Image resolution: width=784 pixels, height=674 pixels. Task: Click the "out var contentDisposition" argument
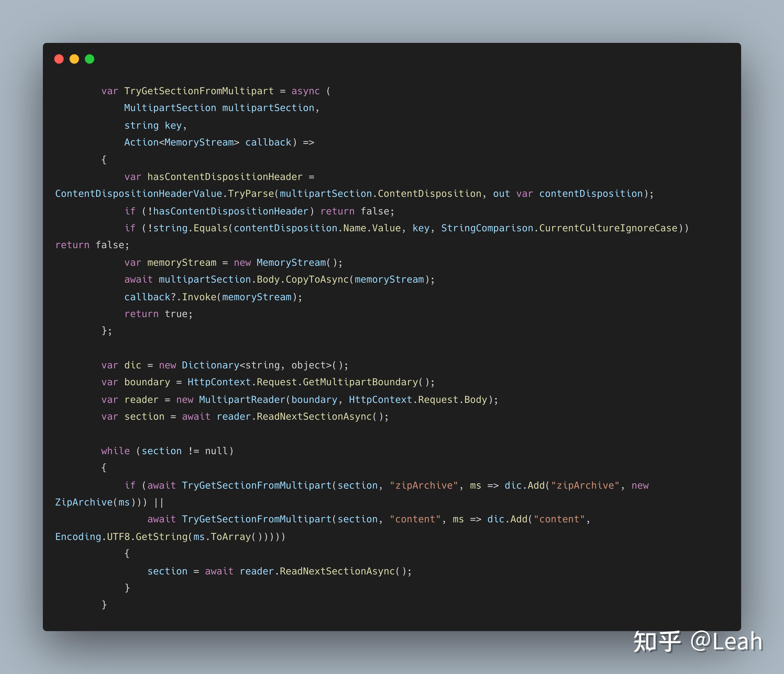568,194
